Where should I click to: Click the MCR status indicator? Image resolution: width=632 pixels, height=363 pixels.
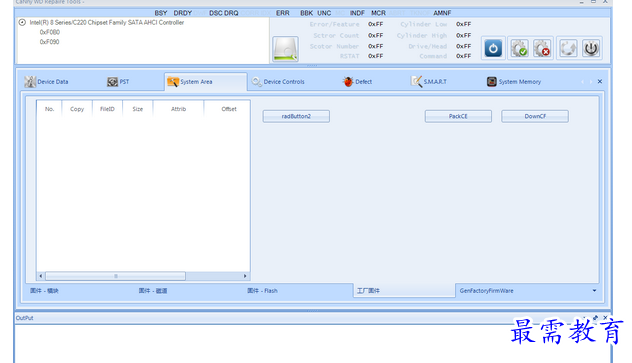tap(378, 13)
